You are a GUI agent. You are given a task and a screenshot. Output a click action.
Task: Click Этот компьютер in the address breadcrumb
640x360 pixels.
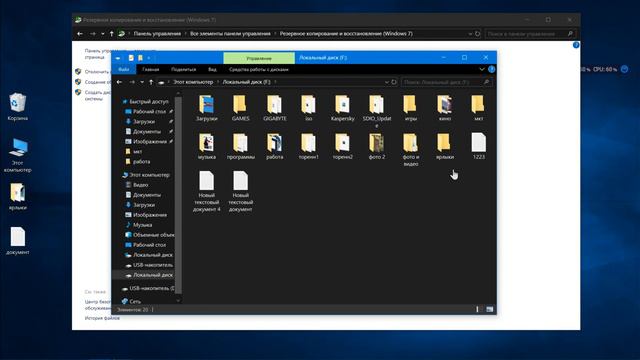pos(193,82)
